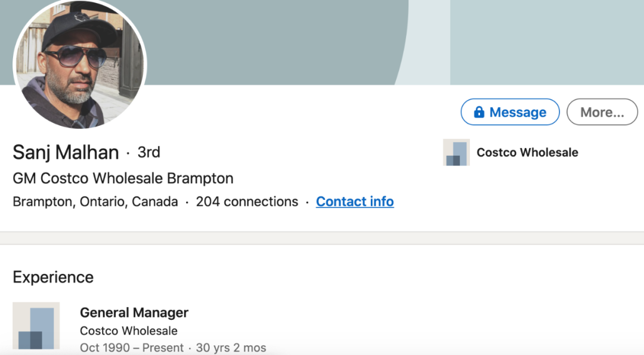Open the More... options button
This screenshot has width=644, height=355.
(602, 112)
